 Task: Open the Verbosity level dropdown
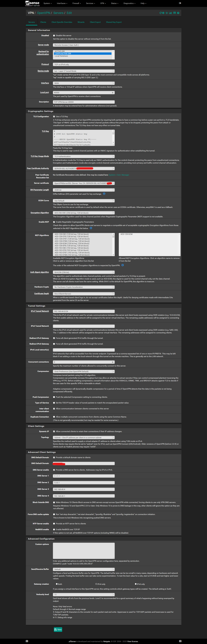pyautogui.click(x=84, y=594)
